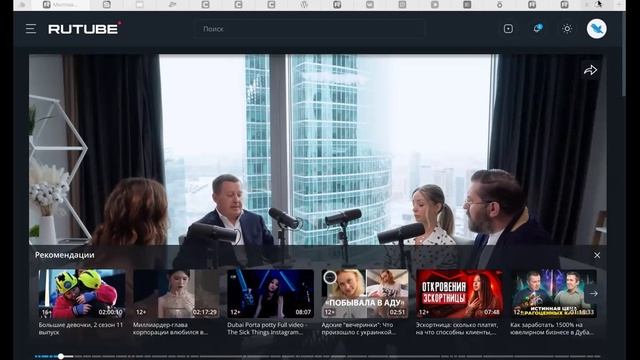This screenshot has width=640, height=360.
Task: Open the hamburger side menu
Action: 31,29
